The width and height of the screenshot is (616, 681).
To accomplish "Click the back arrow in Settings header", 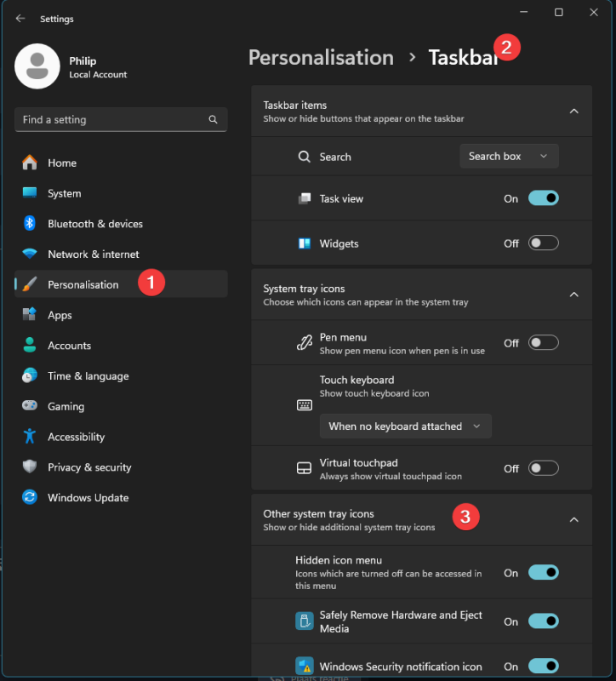I will pyautogui.click(x=20, y=19).
